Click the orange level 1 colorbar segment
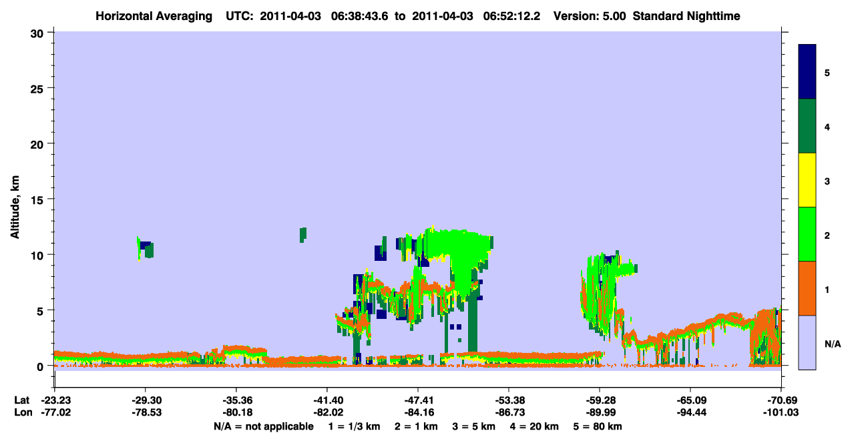The width and height of the screenshot is (868, 445). [807, 288]
